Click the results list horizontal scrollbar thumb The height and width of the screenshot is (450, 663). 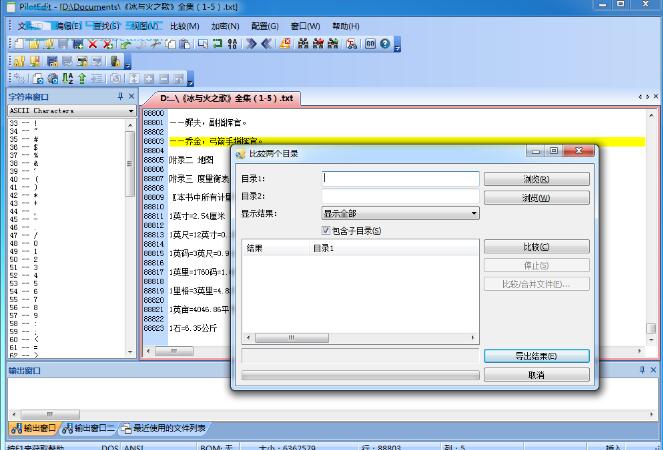coord(292,338)
